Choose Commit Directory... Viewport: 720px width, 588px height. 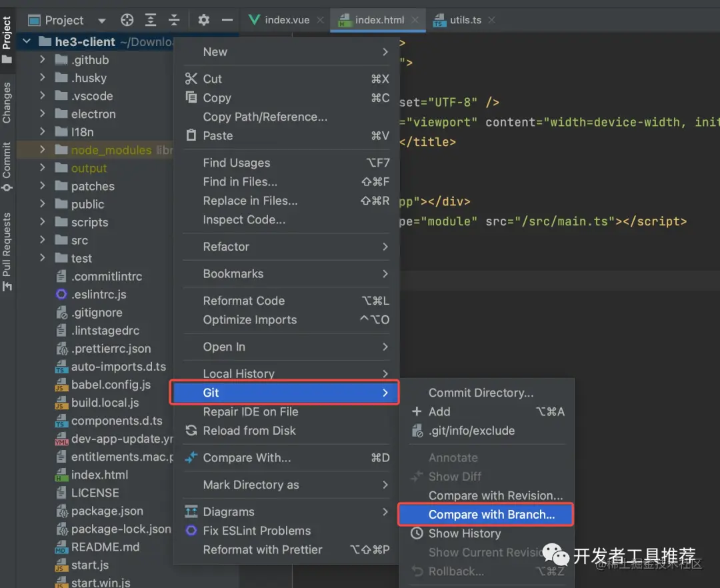point(487,393)
